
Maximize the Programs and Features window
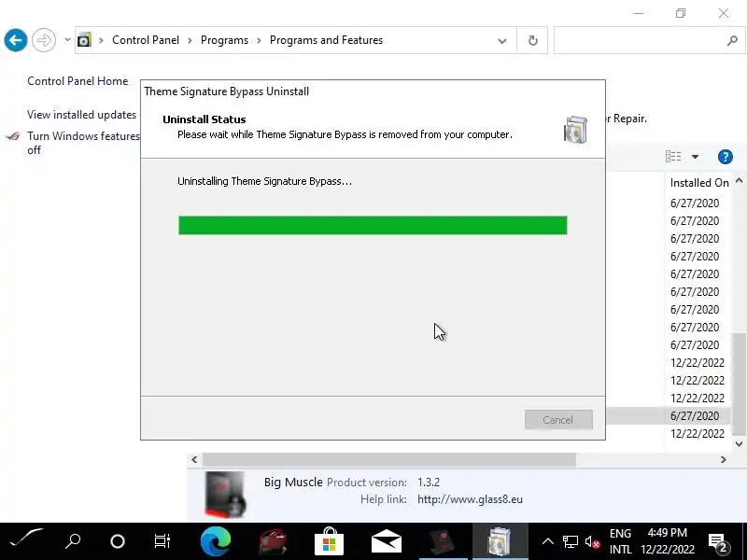point(681,13)
